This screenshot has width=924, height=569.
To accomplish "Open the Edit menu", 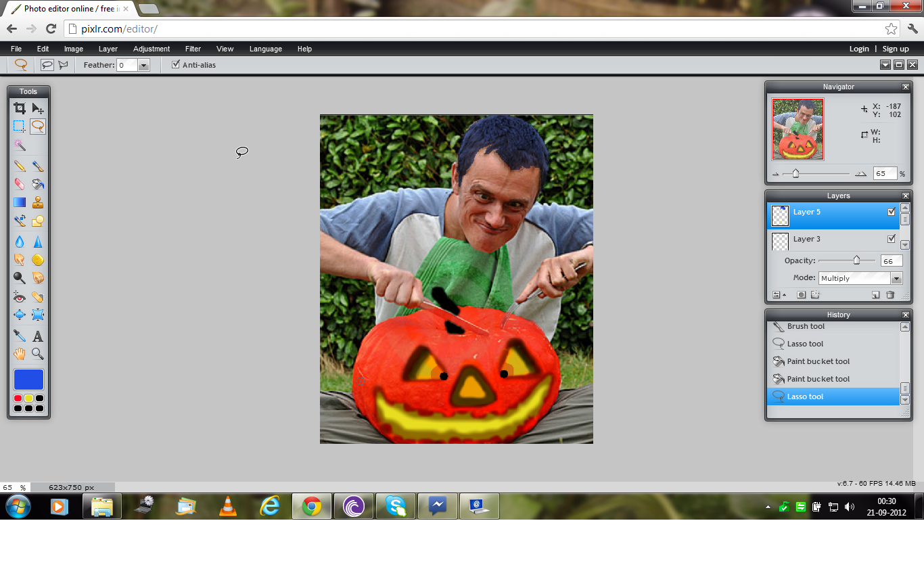I will [x=43, y=49].
